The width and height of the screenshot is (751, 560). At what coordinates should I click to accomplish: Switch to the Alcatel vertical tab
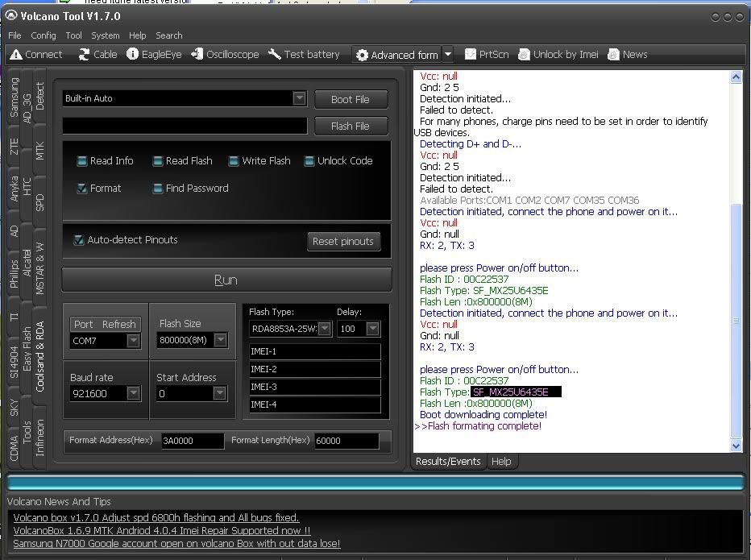(x=27, y=263)
